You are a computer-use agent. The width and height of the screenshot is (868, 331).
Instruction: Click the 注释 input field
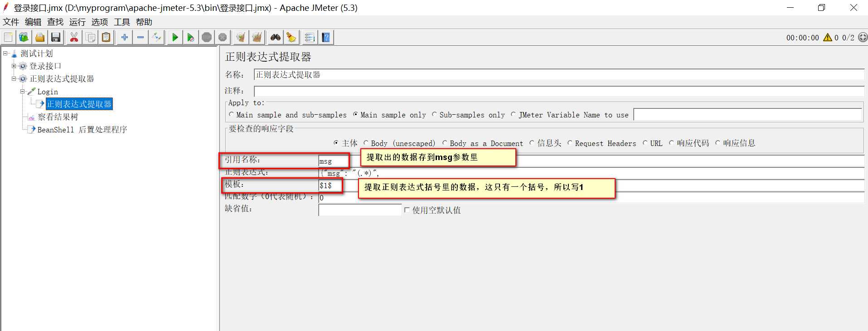(x=559, y=91)
